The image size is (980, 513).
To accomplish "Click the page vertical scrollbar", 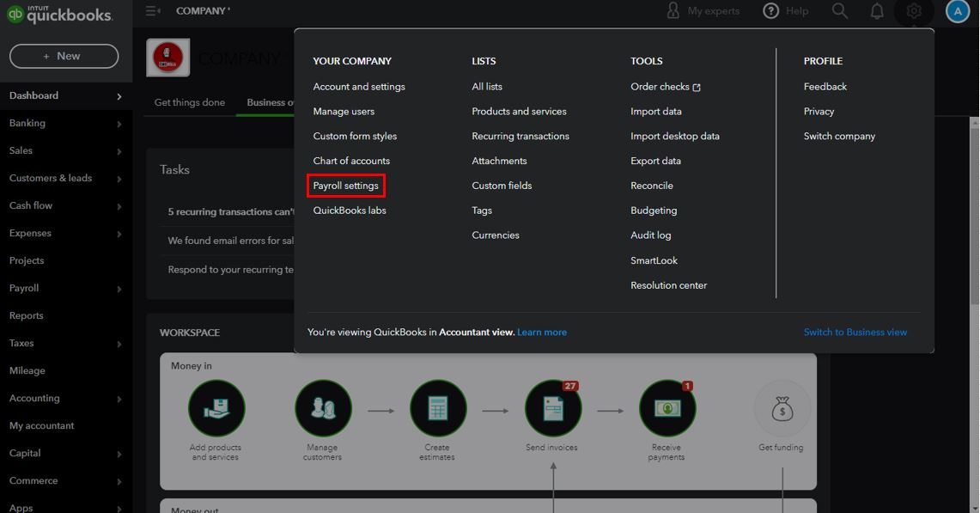I will point(973,215).
